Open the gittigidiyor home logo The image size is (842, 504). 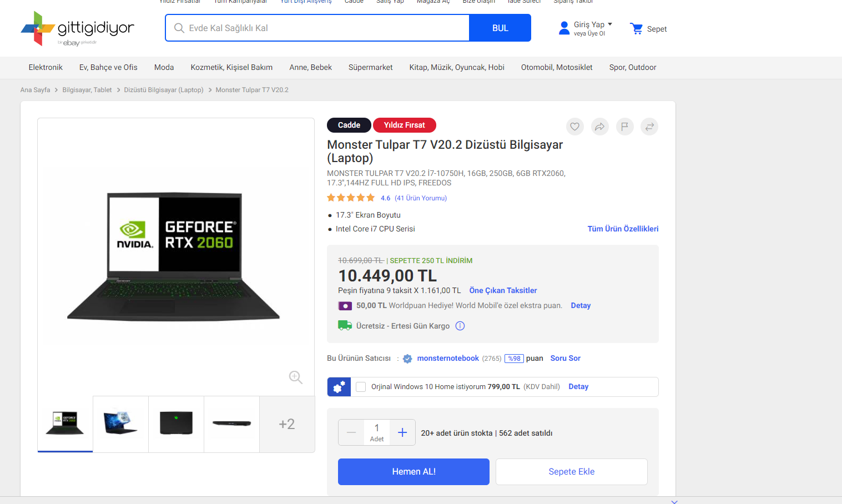tap(77, 28)
